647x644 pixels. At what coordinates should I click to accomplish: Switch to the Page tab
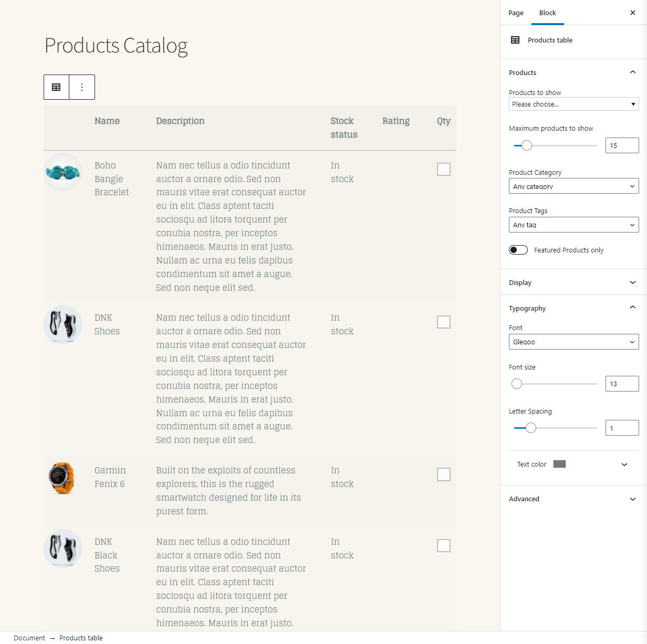click(x=516, y=13)
